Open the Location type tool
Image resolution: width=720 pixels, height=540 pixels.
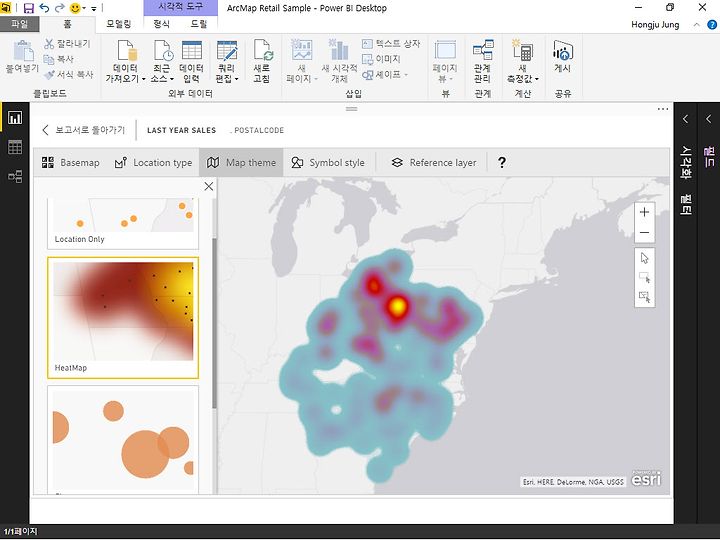tap(153, 163)
